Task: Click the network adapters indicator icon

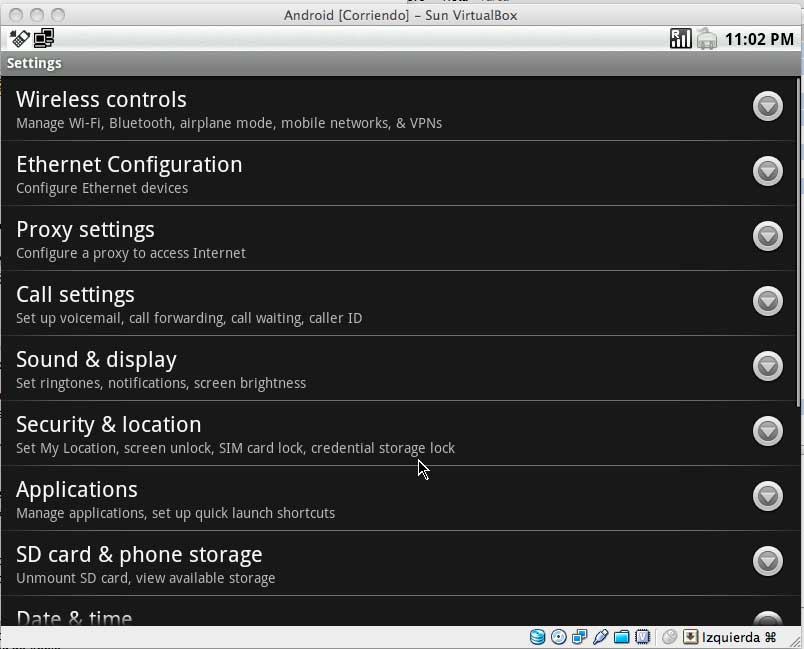Action: pyautogui.click(x=579, y=637)
